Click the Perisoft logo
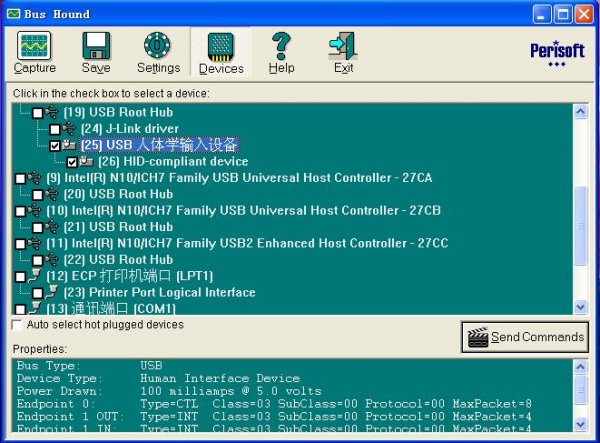 pos(557,54)
